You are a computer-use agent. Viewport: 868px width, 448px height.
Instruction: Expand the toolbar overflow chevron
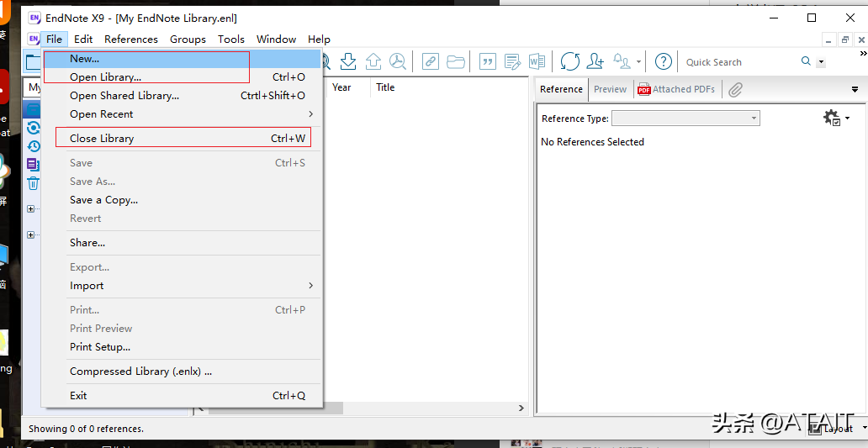[x=863, y=54]
